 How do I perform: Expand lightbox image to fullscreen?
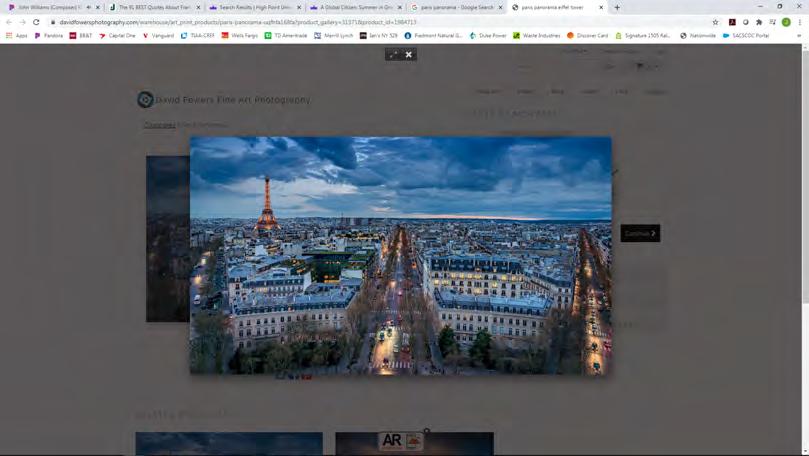[x=394, y=55]
